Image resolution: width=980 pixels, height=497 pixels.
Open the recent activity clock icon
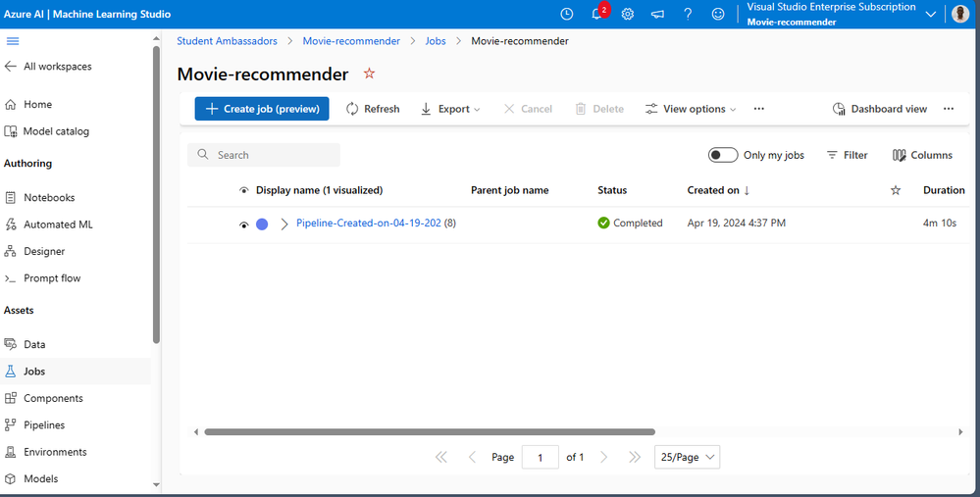(x=566, y=14)
